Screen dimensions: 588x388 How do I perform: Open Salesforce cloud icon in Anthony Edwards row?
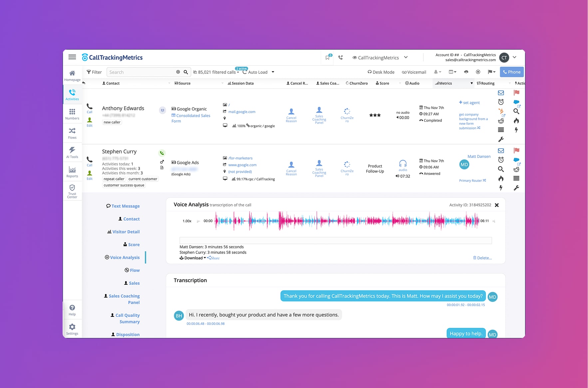[517, 102]
